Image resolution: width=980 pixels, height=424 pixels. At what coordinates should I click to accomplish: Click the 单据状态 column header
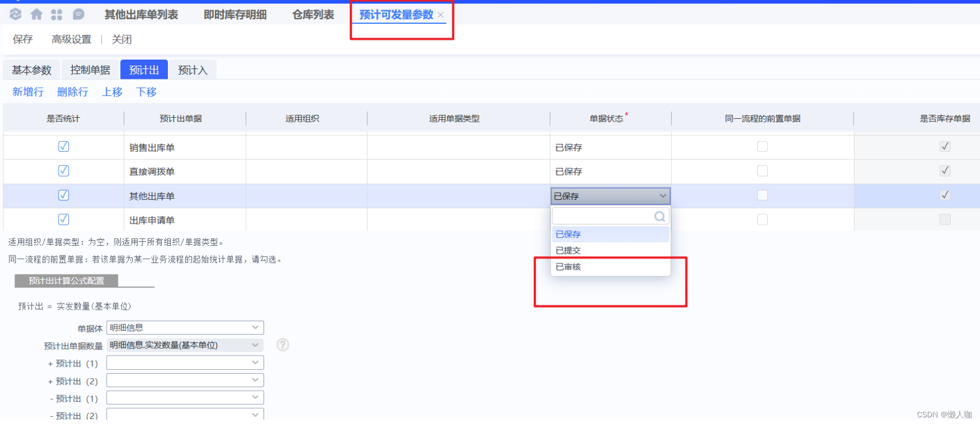click(x=610, y=119)
